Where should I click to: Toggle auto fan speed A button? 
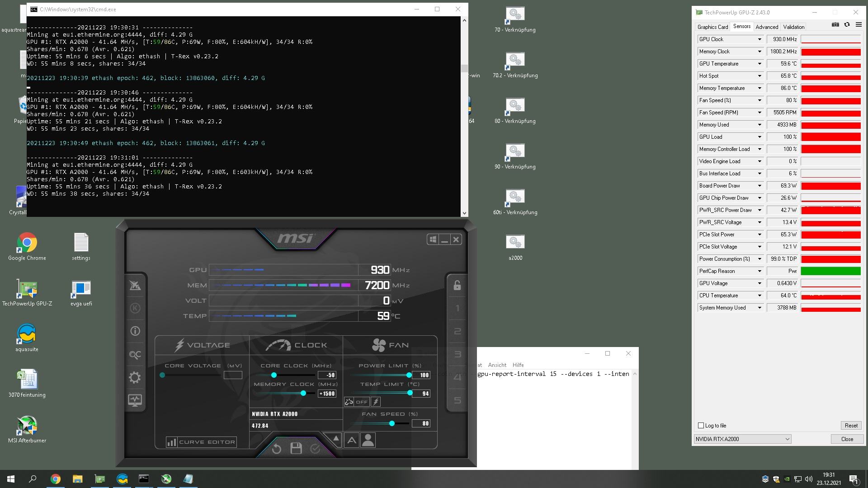352,440
